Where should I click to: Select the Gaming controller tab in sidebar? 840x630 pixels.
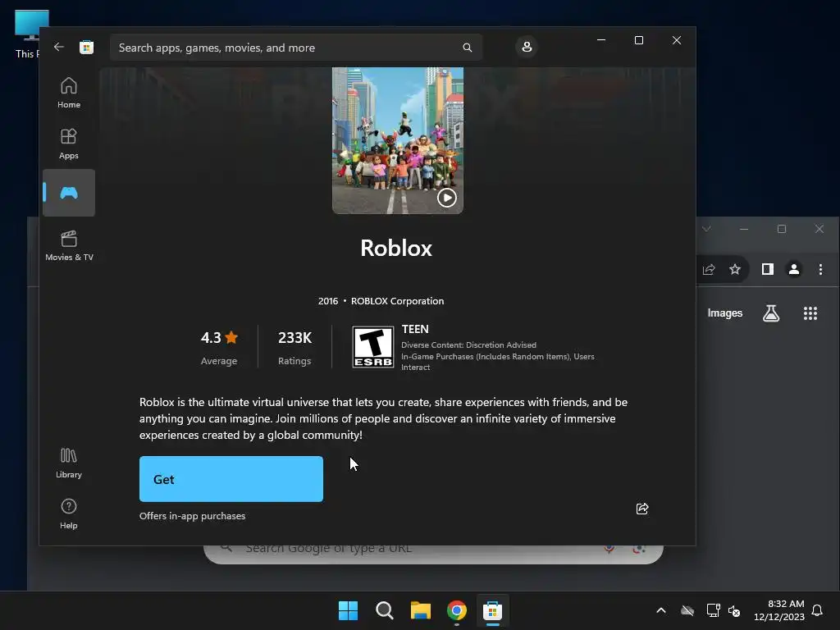click(69, 193)
